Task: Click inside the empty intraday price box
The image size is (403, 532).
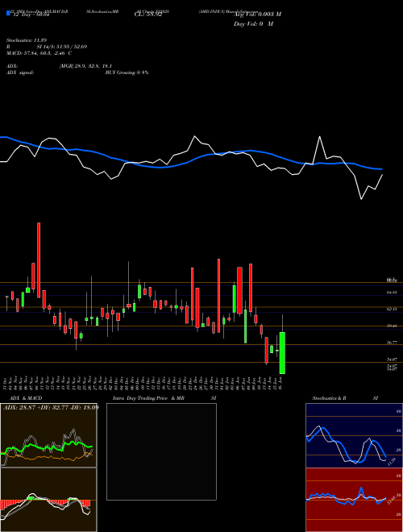Action: click(x=161, y=451)
